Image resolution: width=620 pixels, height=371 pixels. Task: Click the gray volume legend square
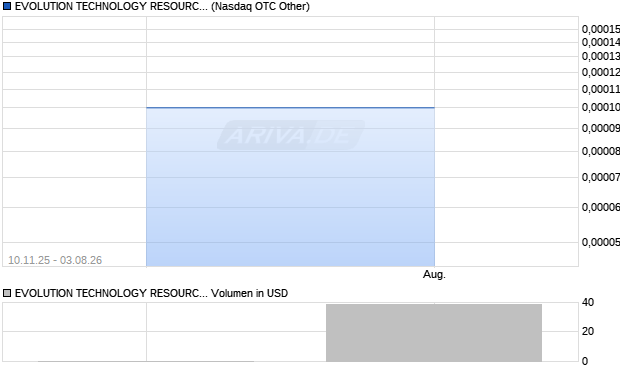point(7,293)
